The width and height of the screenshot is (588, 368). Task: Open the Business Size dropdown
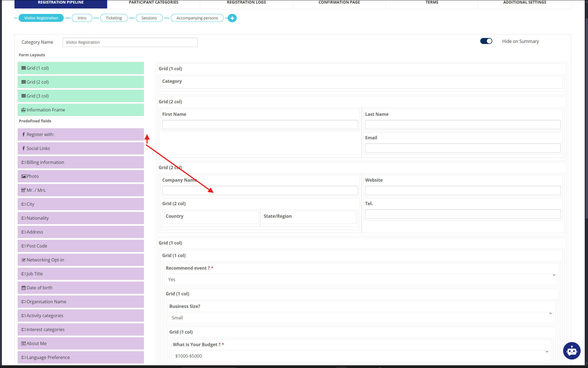(361, 318)
